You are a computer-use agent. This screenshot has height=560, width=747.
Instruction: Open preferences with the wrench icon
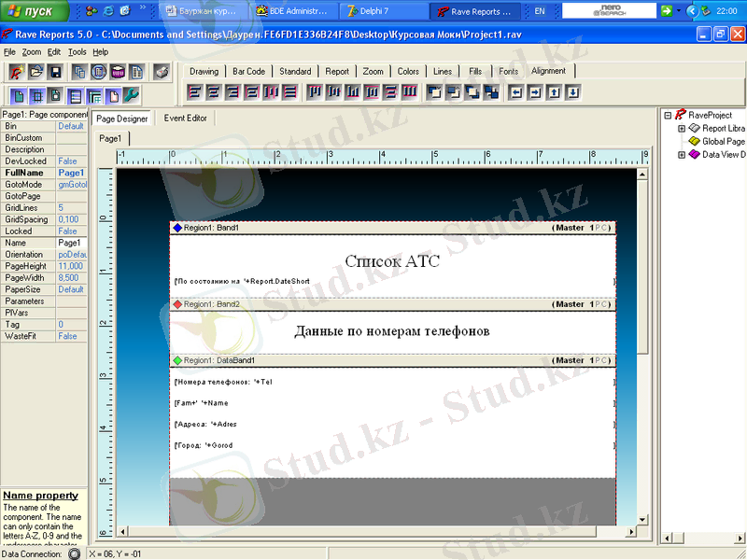click(131, 96)
